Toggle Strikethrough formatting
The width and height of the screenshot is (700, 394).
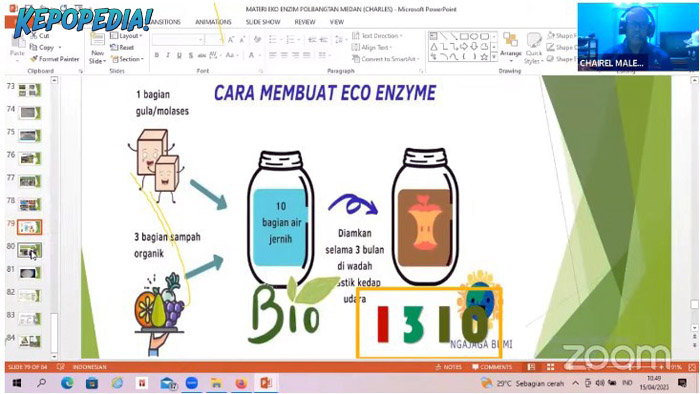click(x=202, y=55)
